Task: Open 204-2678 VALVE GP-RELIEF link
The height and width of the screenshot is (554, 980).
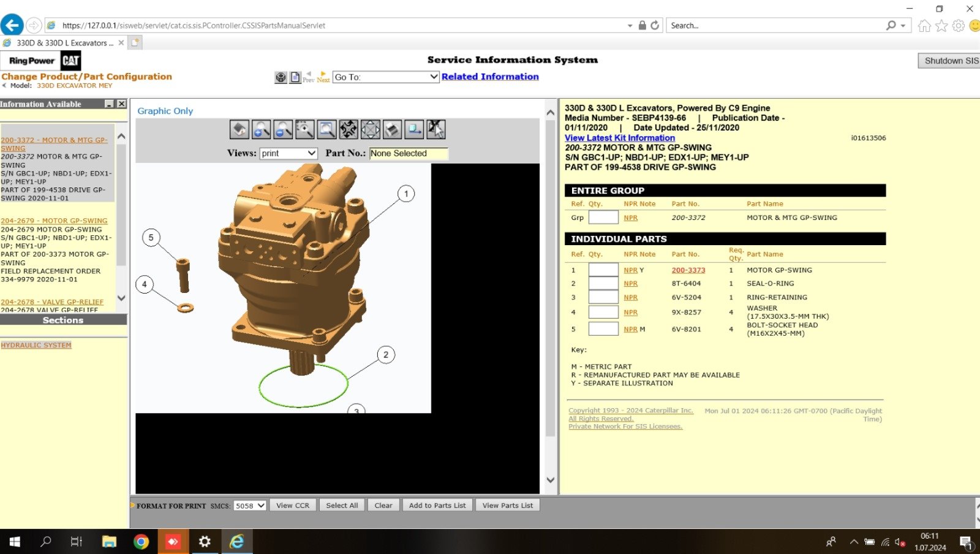Action: 52,302
